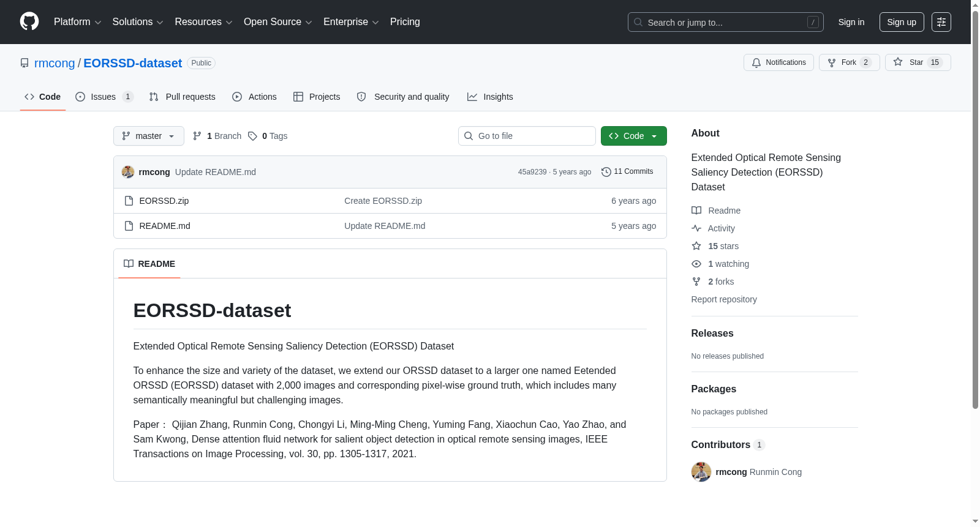Open the rmcong owner profile link
The width and height of the screenshot is (980, 527).
click(x=55, y=63)
